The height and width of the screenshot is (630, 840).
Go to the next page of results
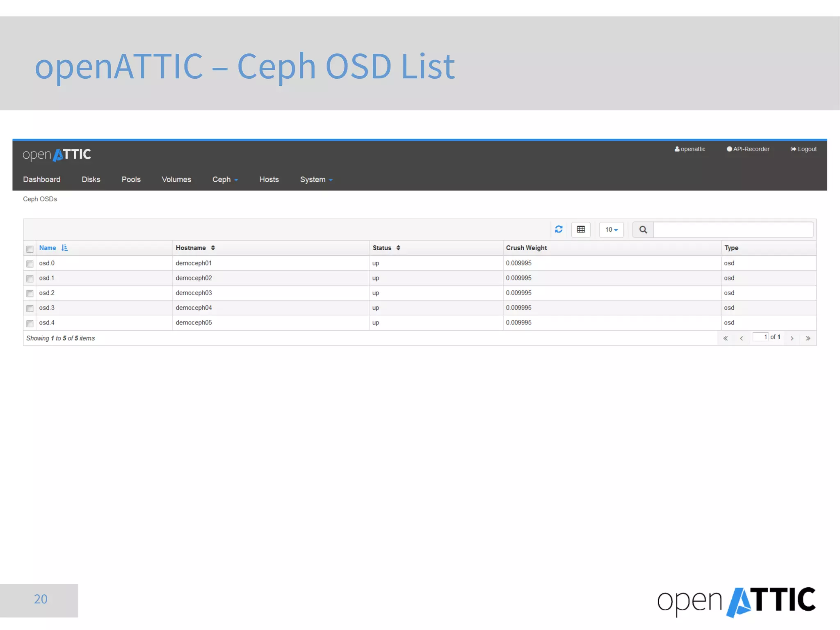792,338
